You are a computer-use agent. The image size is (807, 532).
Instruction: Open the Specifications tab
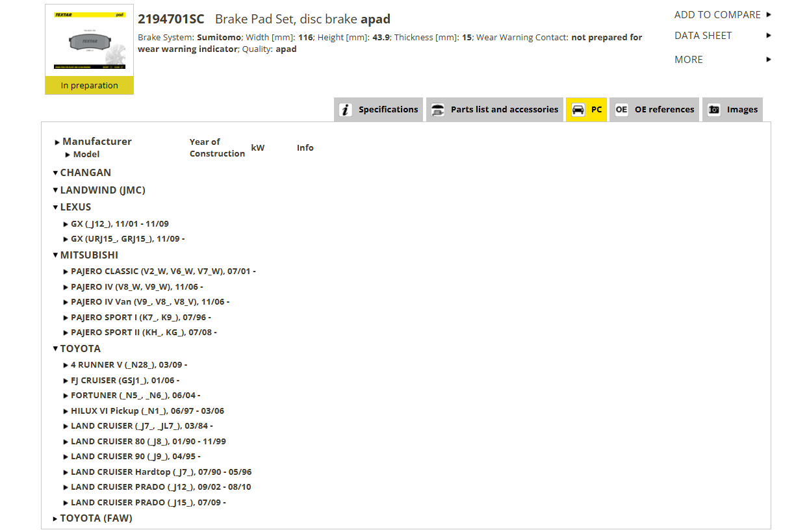[x=379, y=110]
